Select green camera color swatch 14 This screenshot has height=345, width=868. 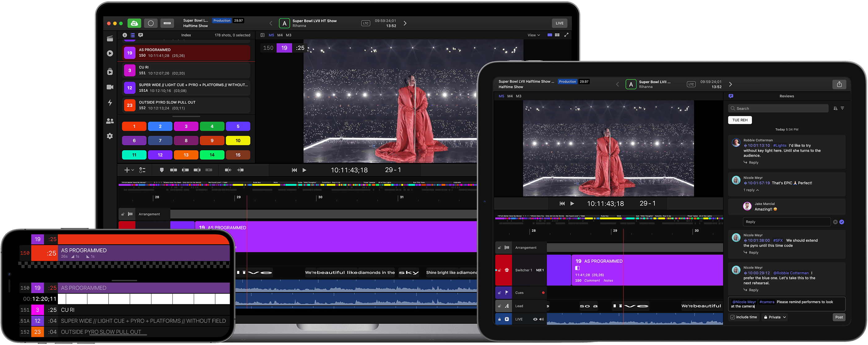point(212,155)
